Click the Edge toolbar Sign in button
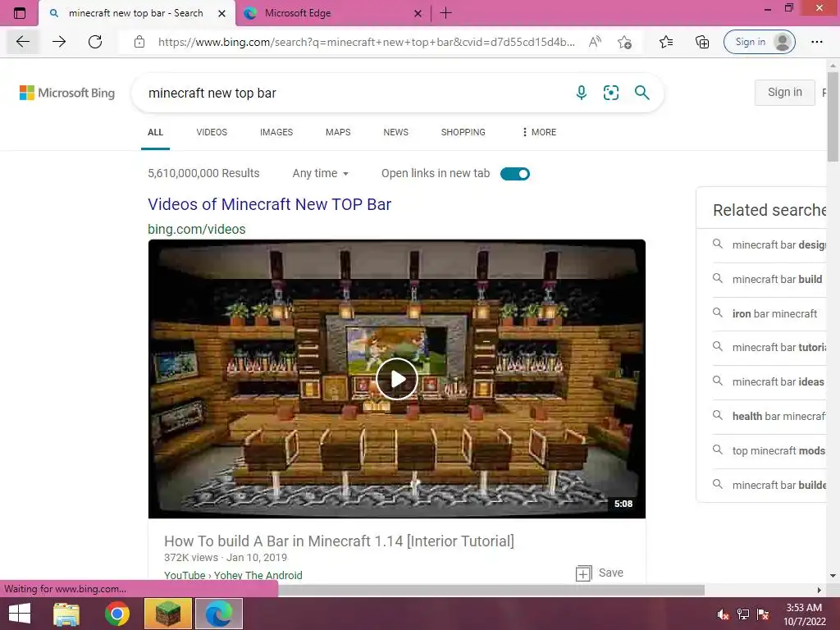Screen dimensions: 840x630 (759, 42)
